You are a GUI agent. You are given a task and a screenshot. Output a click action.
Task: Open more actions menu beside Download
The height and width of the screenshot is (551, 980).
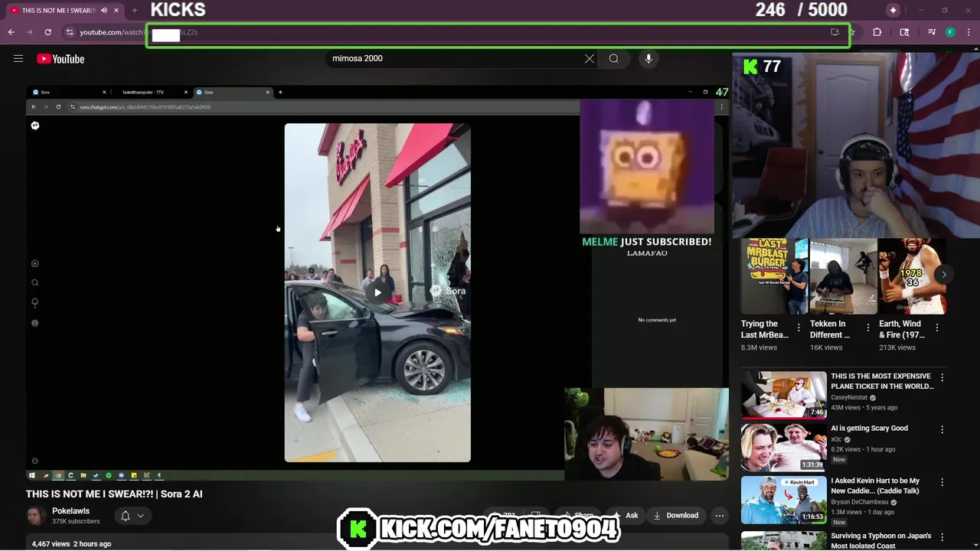point(719,516)
